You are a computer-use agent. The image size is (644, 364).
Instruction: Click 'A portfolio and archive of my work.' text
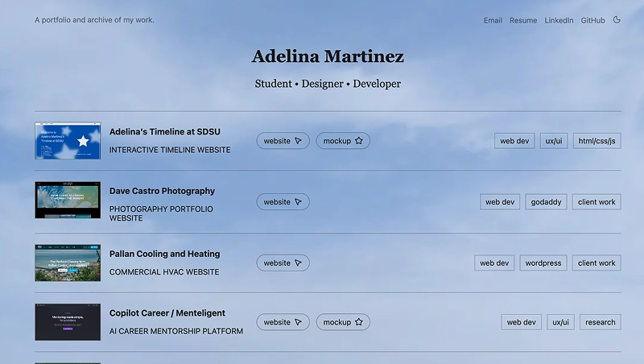pos(94,19)
